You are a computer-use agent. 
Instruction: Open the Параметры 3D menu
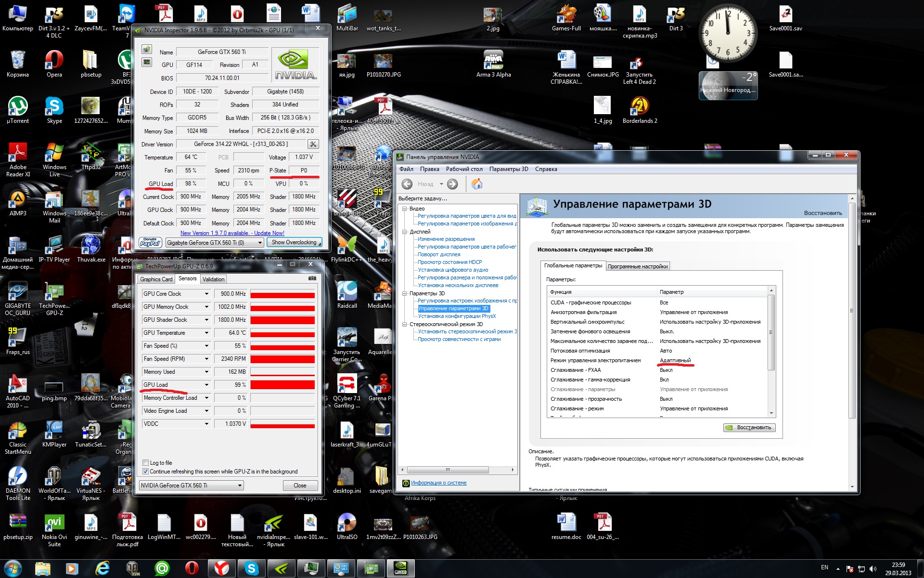coord(508,169)
